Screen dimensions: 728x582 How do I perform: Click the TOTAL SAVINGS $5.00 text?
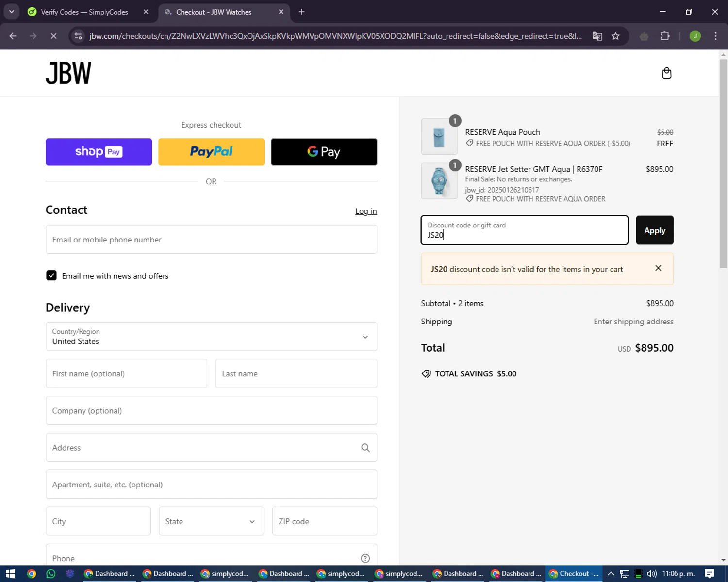click(x=476, y=373)
